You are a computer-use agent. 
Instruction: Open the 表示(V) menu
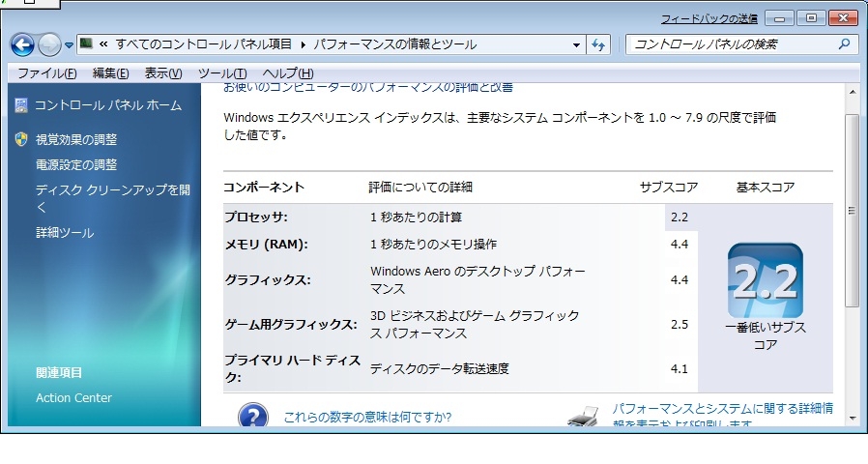coord(163,73)
